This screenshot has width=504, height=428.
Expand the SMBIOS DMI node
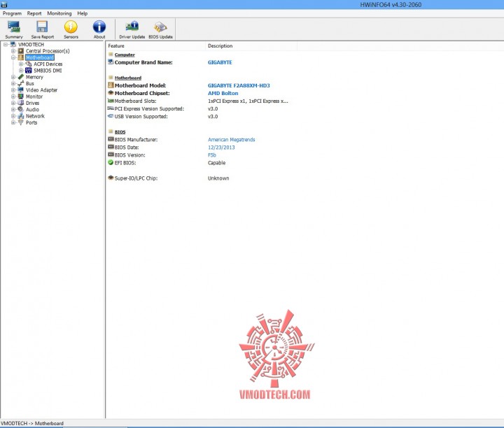click(21, 71)
